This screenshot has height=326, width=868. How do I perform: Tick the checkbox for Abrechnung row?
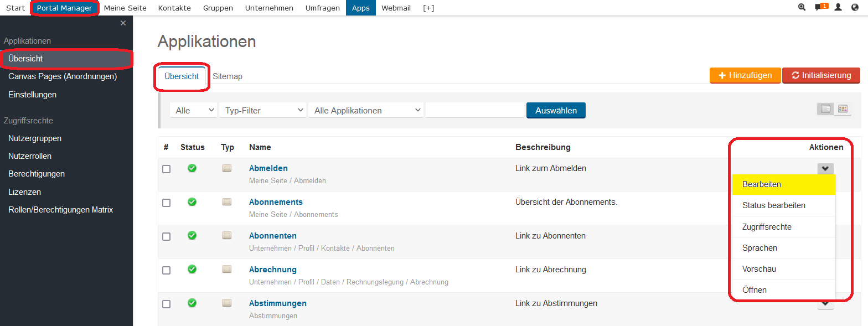[166, 271]
